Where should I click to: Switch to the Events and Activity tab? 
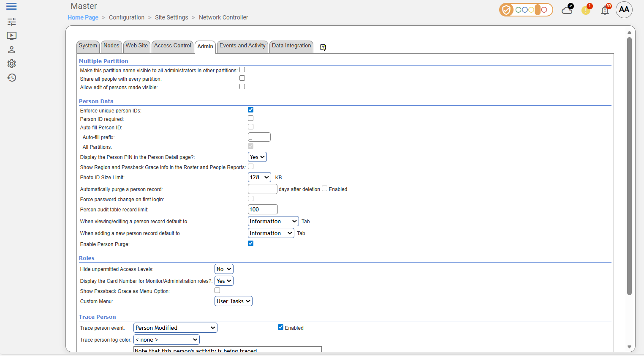click(x=242, y=46)
